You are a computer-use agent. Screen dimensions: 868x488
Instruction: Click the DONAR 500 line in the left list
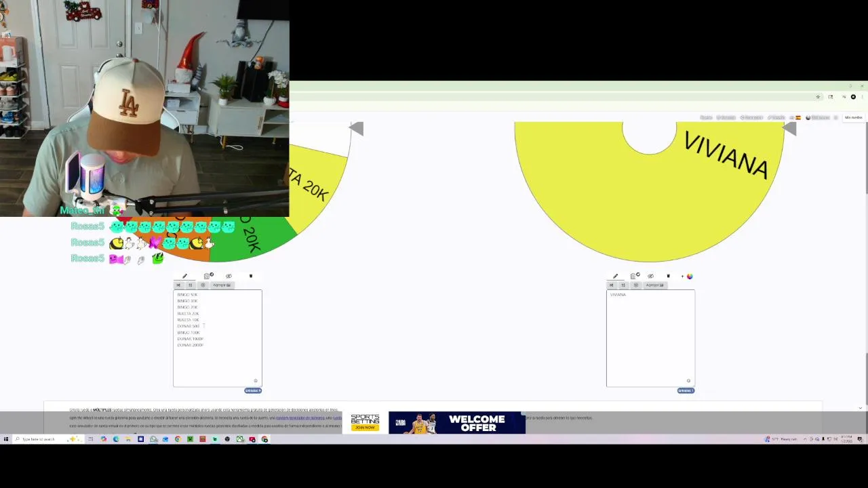189,326
